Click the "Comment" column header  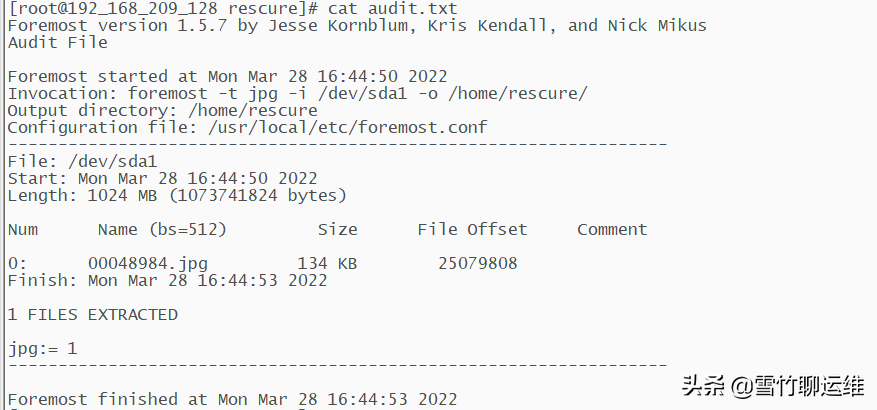pos(612,229)
